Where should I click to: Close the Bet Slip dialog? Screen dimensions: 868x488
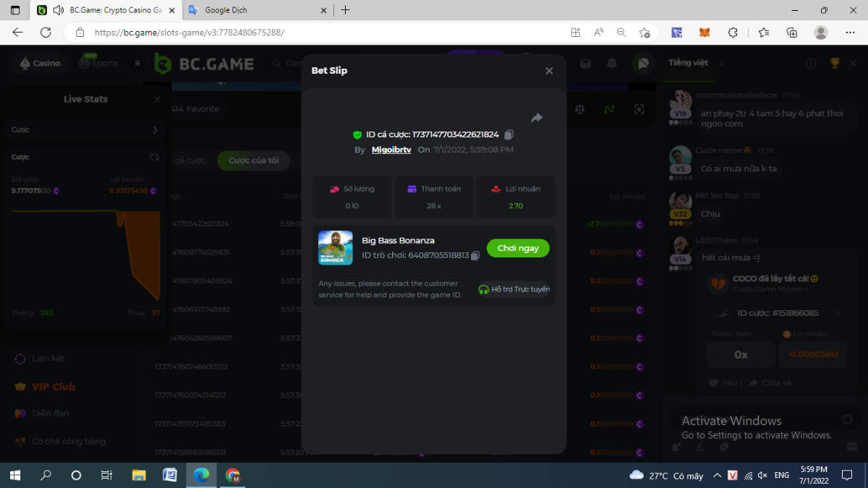tap(549, 71)
